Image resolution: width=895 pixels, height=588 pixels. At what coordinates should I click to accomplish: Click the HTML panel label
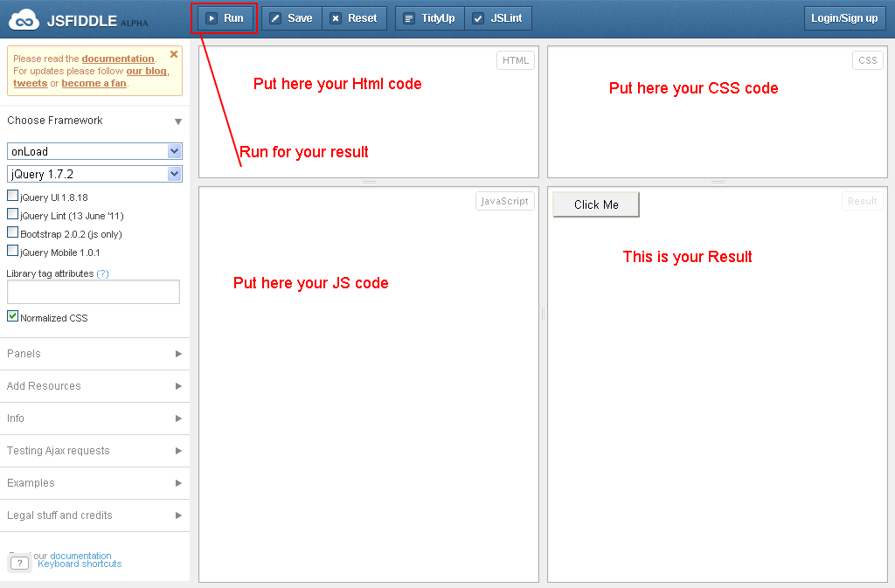coord(516,60)
